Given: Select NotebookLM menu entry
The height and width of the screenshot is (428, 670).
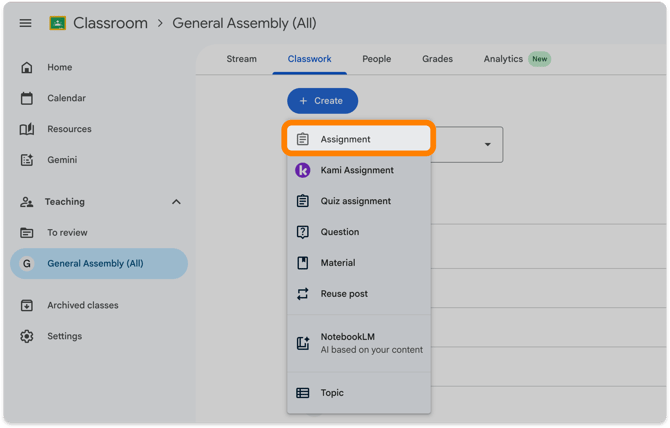Looking at the screenshot, I should [x=359, y=343].
